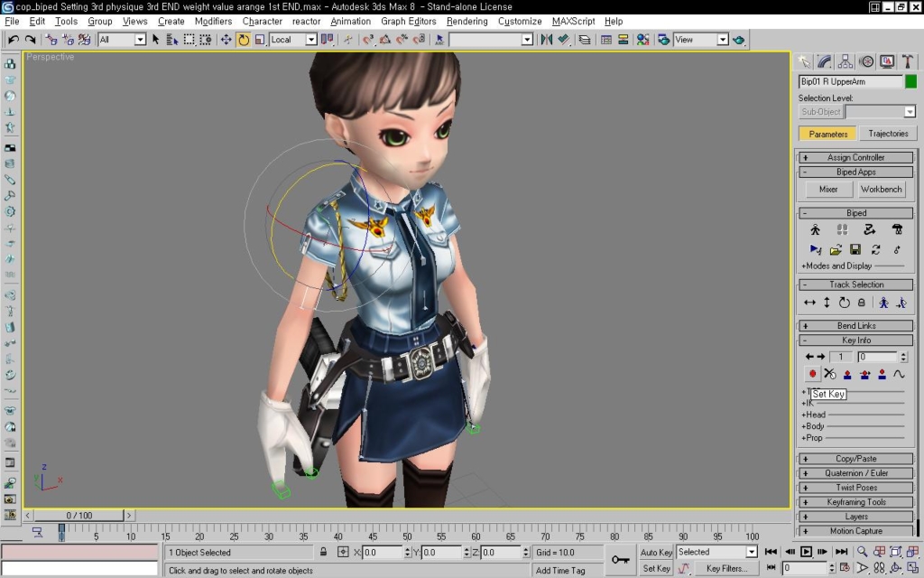
Task: Select the Select and Scale tool
Action: click(x=260, y=40)
